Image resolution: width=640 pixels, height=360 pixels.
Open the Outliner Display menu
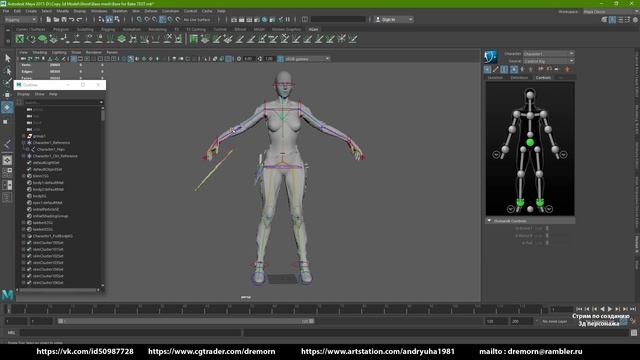(23, 94)
